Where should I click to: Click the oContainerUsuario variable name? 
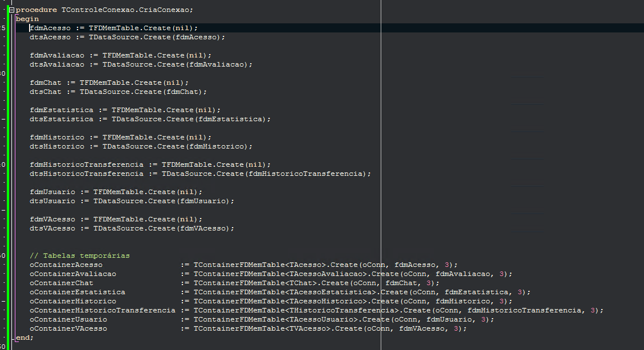68,320
